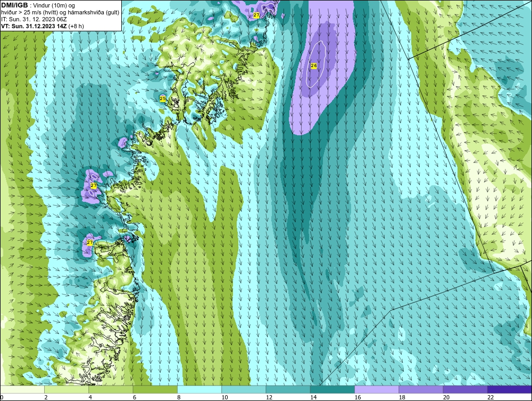Pick the 20–22 m/s violet legend swatch
The height and width of the screenshot is (401, 532).
pos(465,389)
